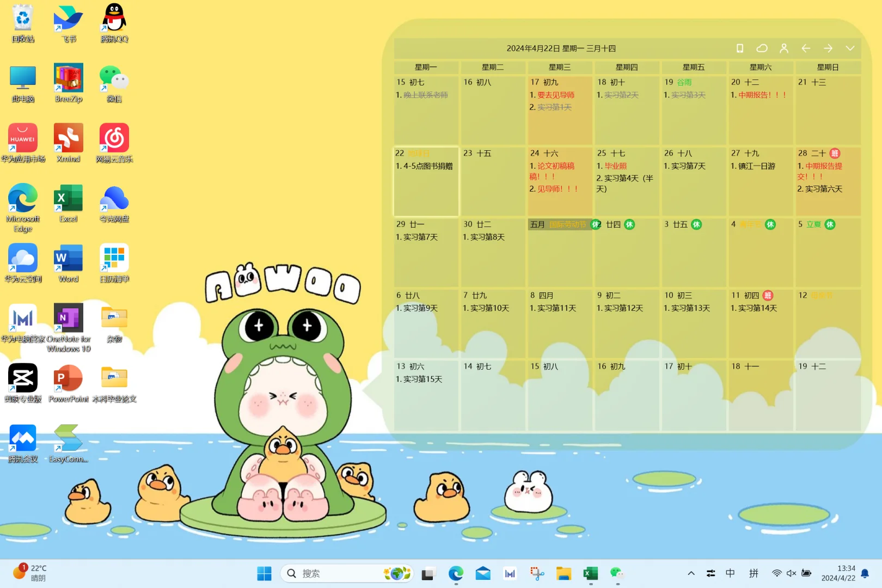Click the notification bell in the system tray
882x588 pixels.
click(x=865, y=573)
